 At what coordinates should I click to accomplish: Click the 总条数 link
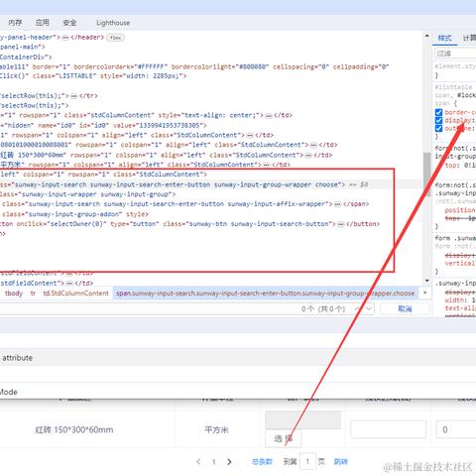click(x=262, y=461)
